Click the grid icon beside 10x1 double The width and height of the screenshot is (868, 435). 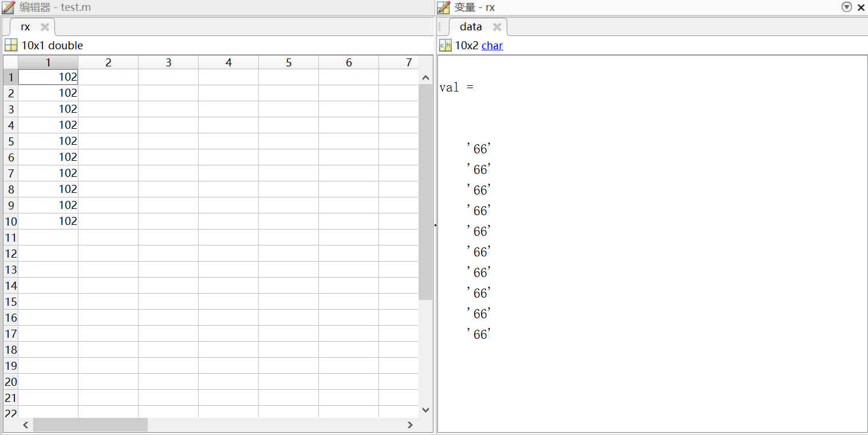tap(11, 45)
